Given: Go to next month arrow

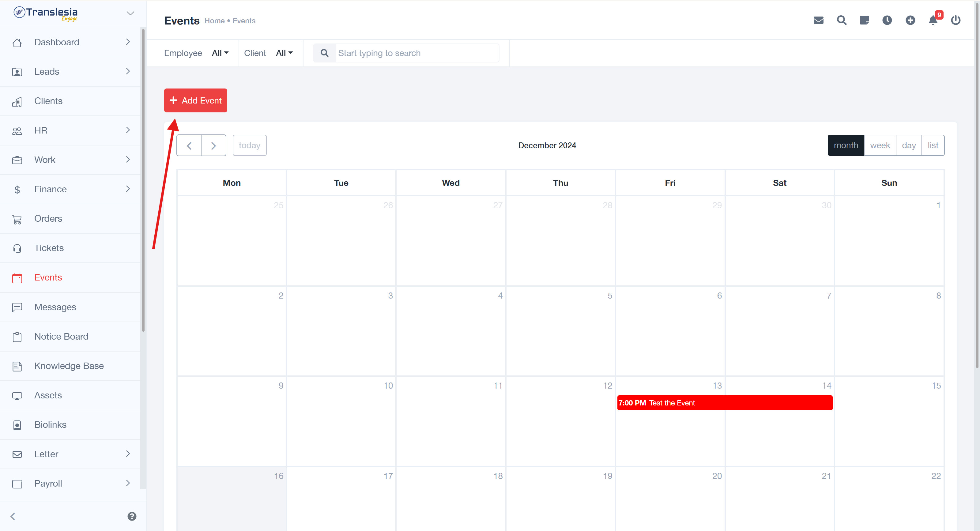Looking at the screenshot, I should (x=213, y=145).
